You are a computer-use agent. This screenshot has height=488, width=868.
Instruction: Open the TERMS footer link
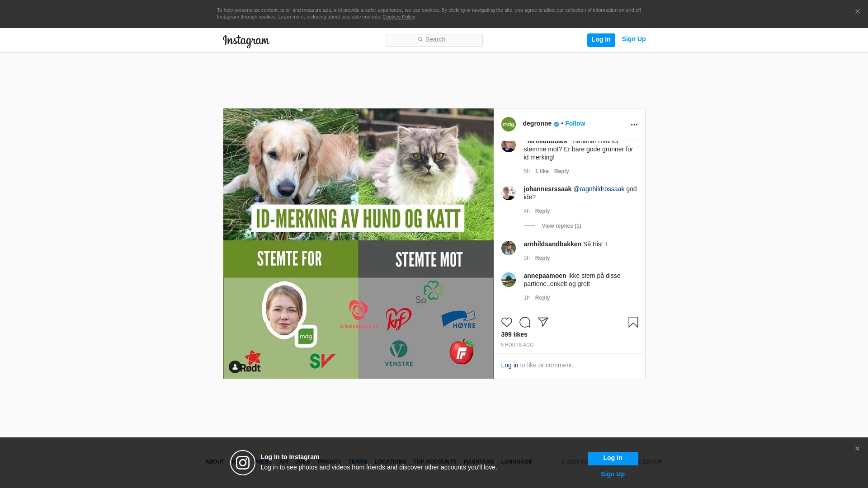tap(357, 462)
